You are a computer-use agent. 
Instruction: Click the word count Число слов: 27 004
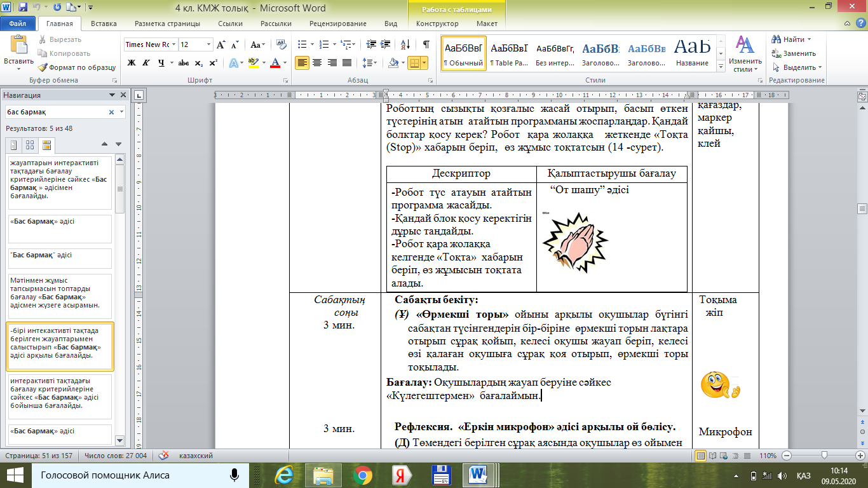tap(116, 456)
